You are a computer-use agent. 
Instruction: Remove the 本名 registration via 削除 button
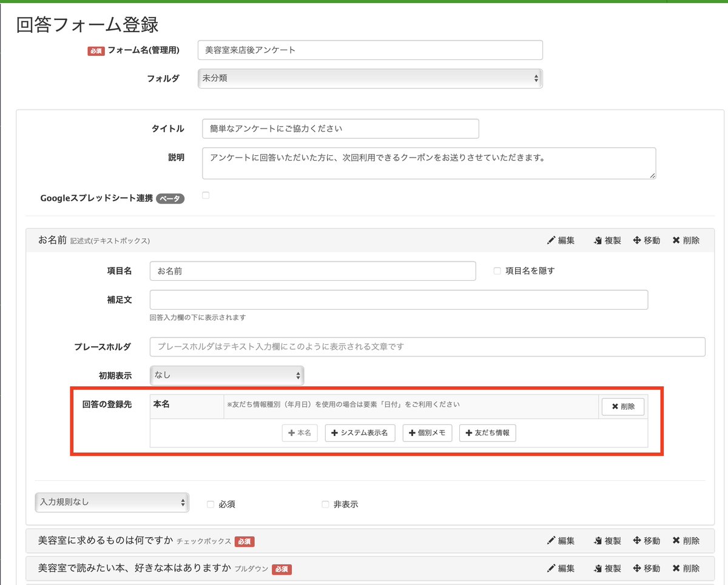click(x=623, y=407)
